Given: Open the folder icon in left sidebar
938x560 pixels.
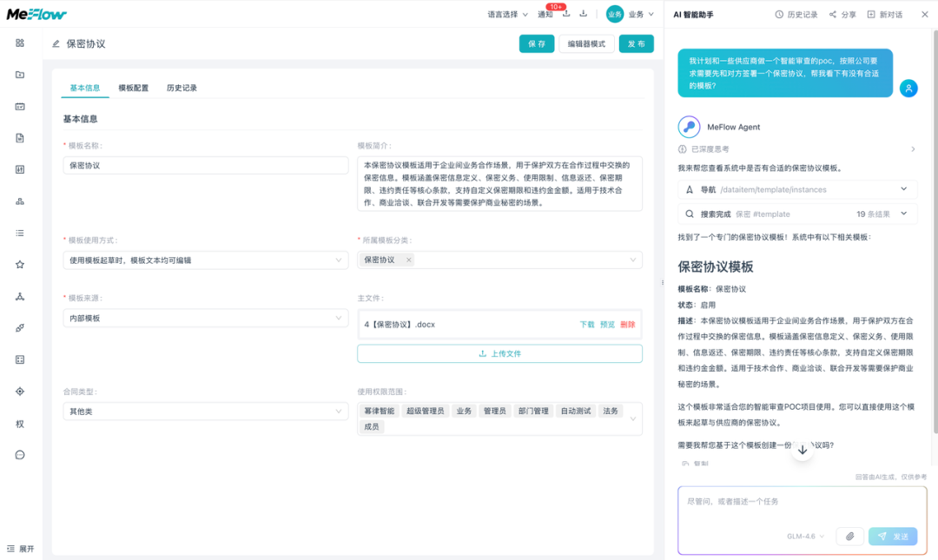Looking at the screenshot, I should click(x=20, y=75).
